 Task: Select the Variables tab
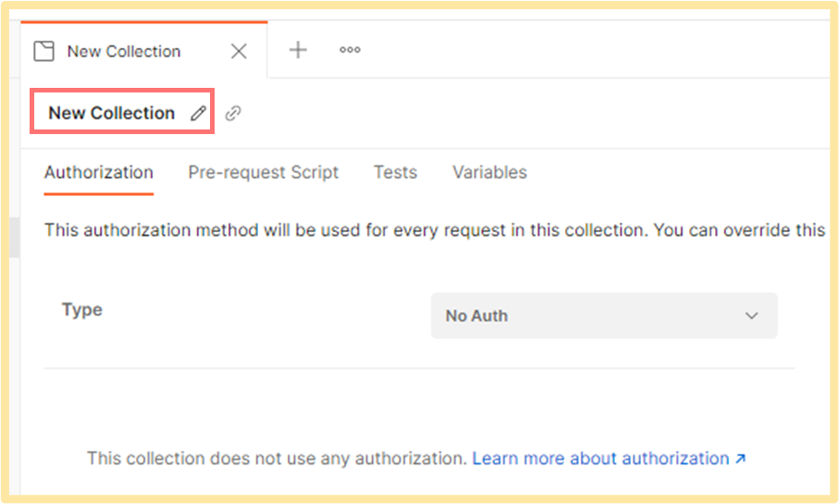pos(489,172)
